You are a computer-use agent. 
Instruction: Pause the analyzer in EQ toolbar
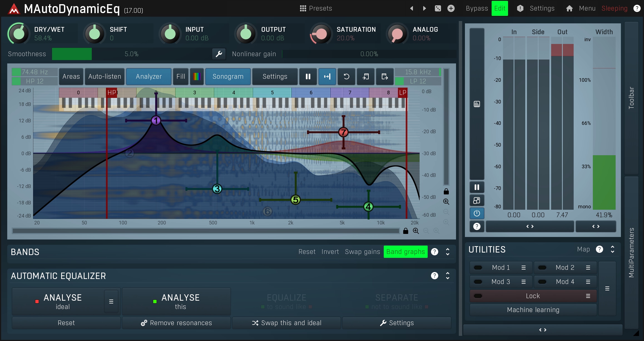[308, 76]
